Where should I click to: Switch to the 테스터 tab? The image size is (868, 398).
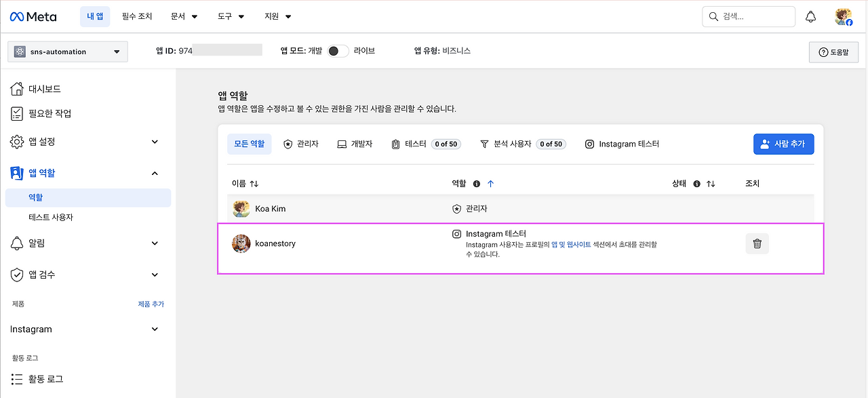click(x=426, y=144)
